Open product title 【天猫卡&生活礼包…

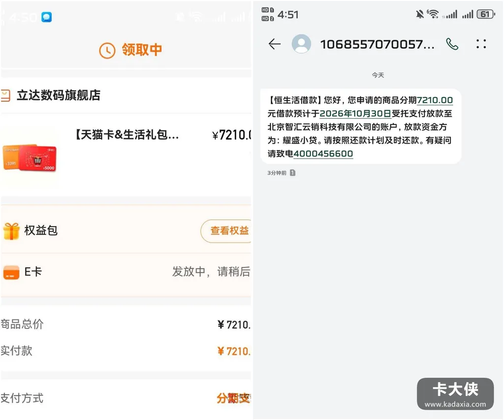pyautogui.click(x=126, y=135)
